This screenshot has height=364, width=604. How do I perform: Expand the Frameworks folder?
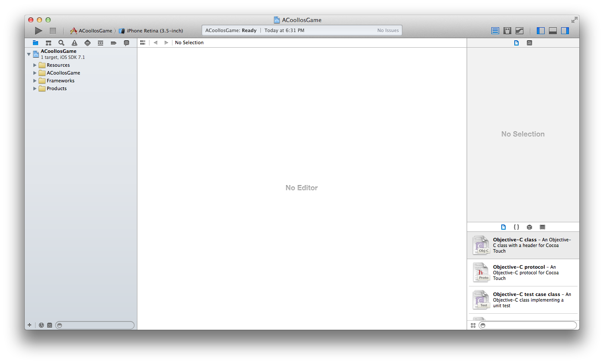click(x=35, y=81)
